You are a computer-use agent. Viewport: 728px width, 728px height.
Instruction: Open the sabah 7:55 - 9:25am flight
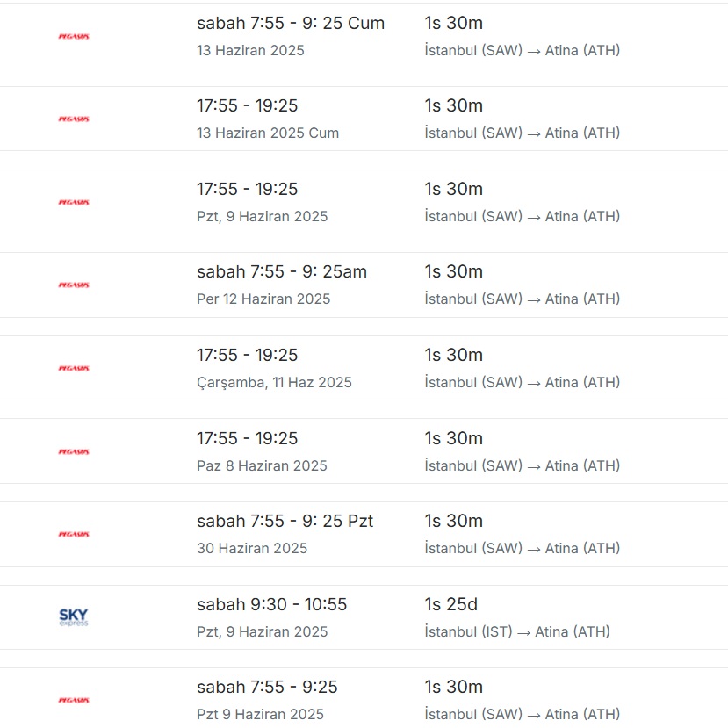coord(364,285)
